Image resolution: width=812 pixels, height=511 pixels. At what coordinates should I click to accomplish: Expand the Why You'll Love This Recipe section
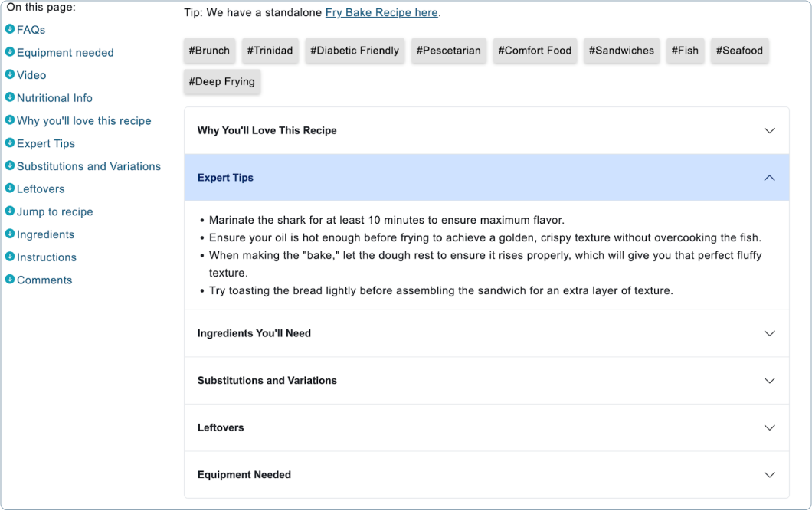(x=769, y=130)
